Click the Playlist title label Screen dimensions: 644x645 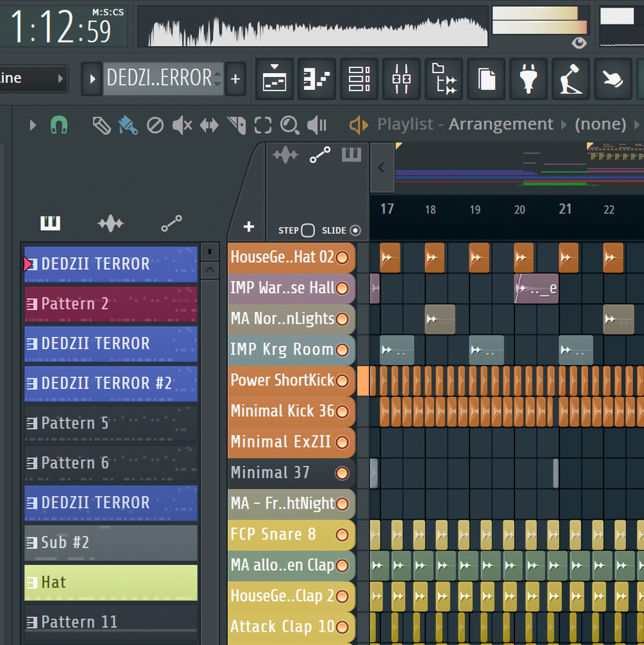tap(405, 124)
